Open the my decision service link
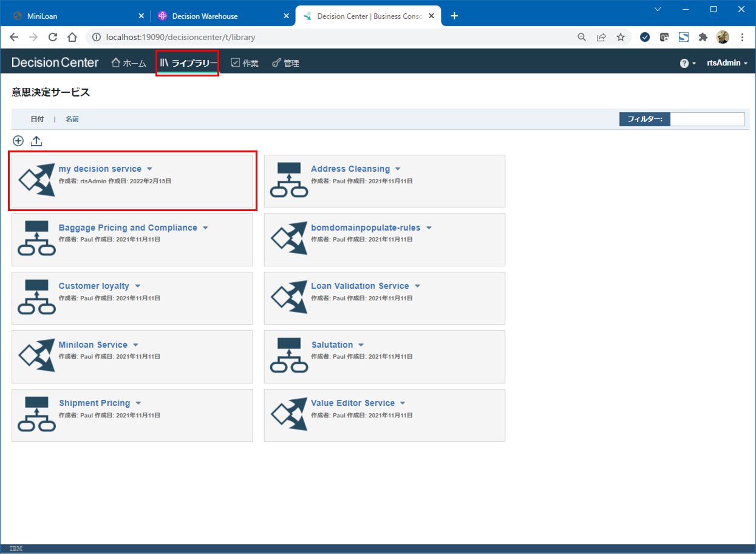This screenshot has width=756, height=554. tap(100, 169)
